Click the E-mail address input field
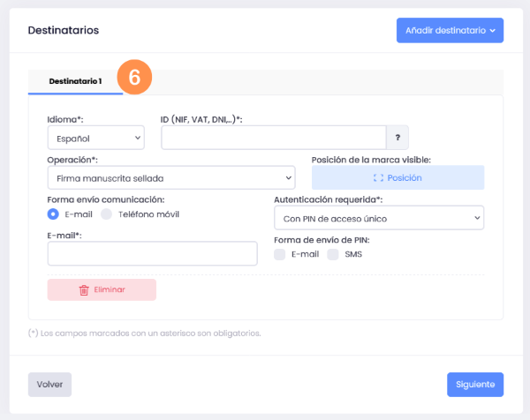This screenshot has width=530, height=420. click(x=153, y=253)
